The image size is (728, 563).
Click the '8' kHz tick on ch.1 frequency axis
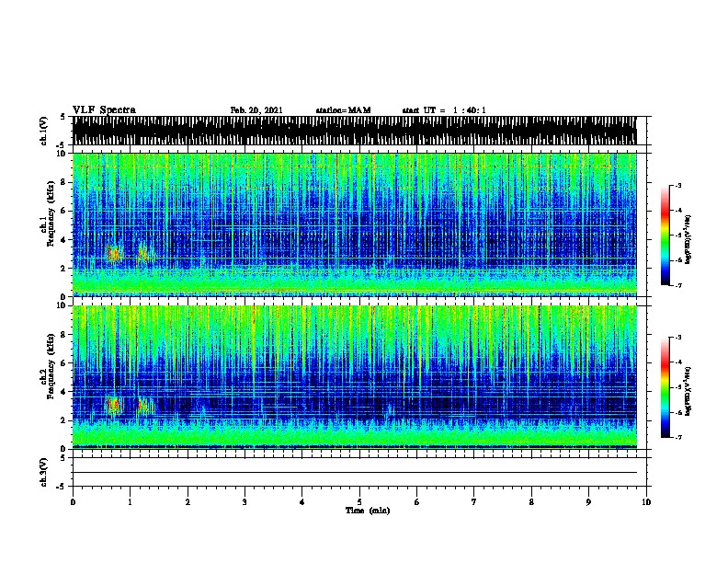[x=63, y=182]
